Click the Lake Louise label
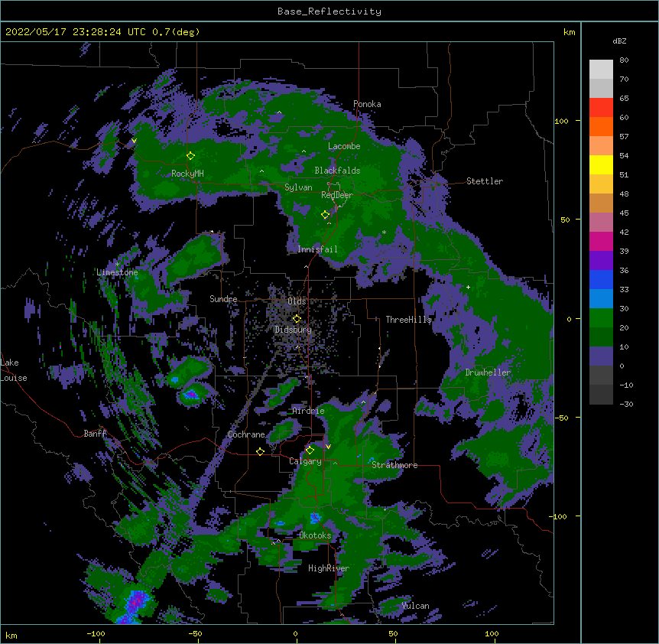 [14, 370]
